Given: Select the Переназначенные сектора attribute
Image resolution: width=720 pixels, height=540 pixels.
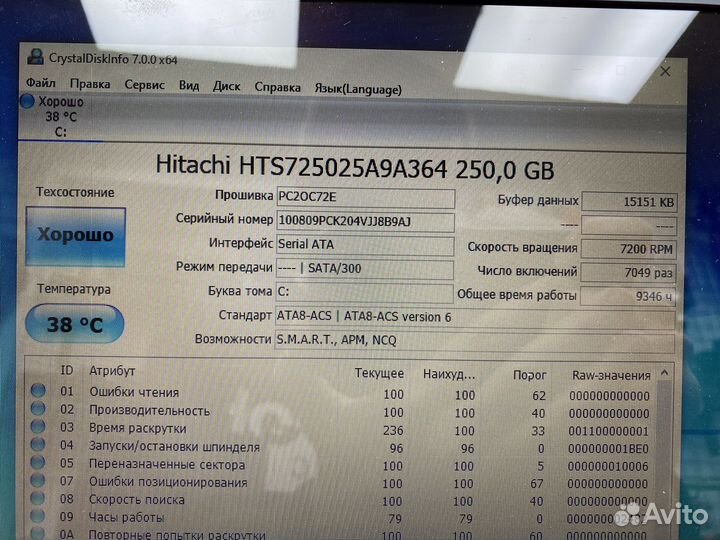Looking at the screenshot, I should pos(340,465).
